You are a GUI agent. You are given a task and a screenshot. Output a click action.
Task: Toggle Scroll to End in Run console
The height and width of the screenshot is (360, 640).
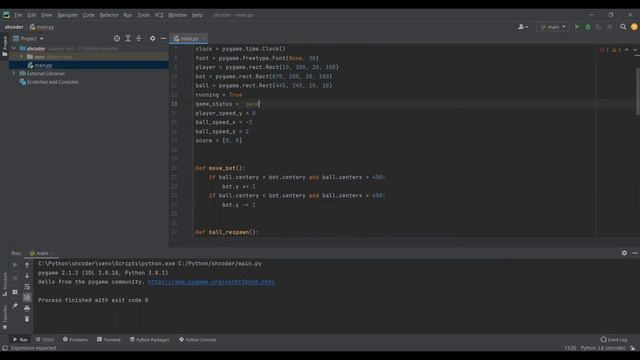tap(27, 297)
